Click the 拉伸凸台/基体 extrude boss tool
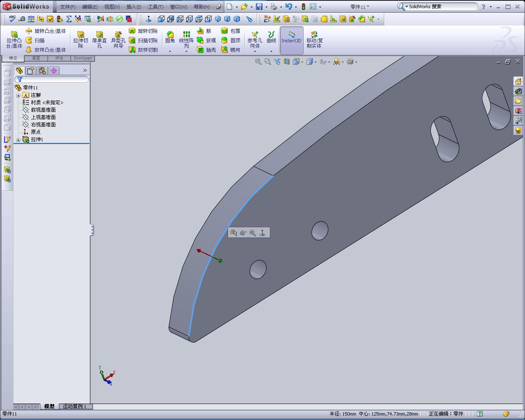Viewport: 525px width, 420px height. point(14,40)
